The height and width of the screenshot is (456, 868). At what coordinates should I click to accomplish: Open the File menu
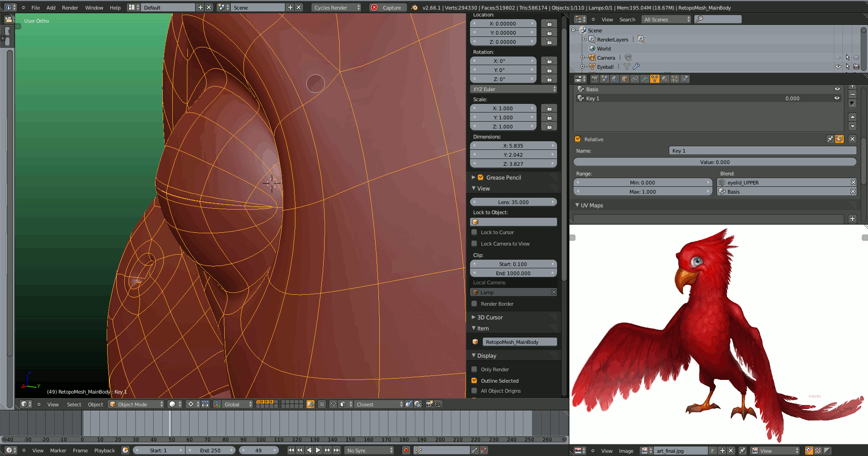tap(36, 7)
